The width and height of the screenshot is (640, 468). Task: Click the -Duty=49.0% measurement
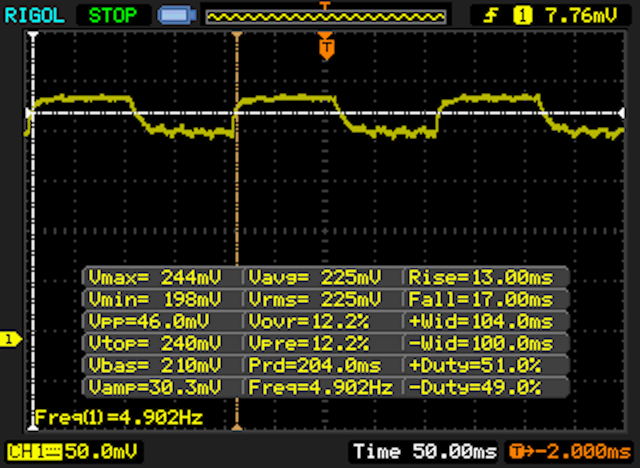(x=475, y=387)
